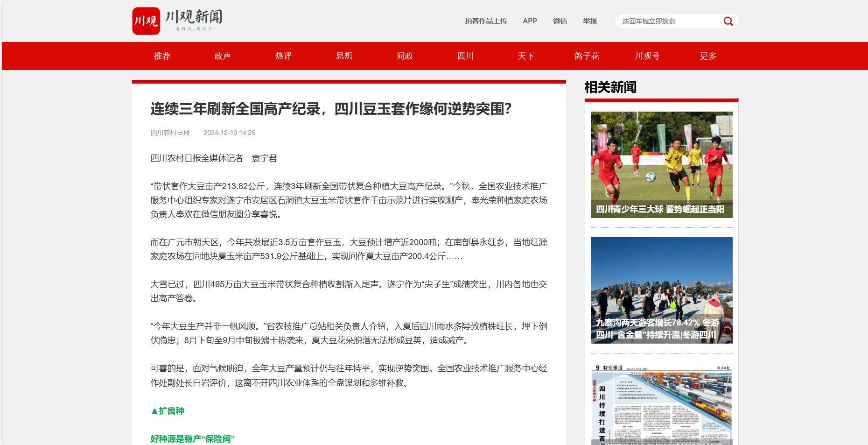Click the 举报 report link
The height and width of the screenshot is (445, 868).
(590, 21)
